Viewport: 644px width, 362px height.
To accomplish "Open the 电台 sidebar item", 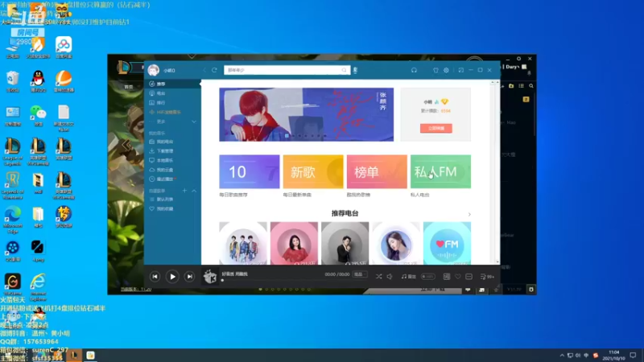I will [172, 93].
